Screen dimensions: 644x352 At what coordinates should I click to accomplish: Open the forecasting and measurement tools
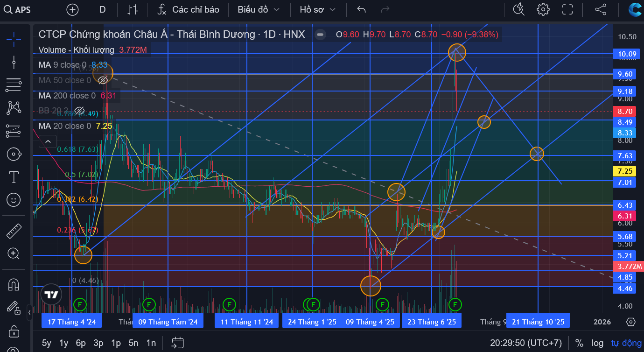pos(14,131)
